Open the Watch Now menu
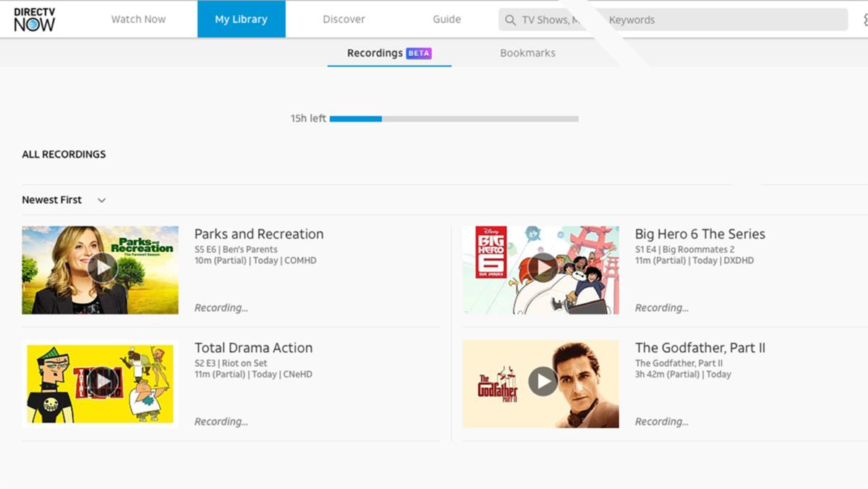The height and width of the screenshot is (489, 868). (138, 20)
